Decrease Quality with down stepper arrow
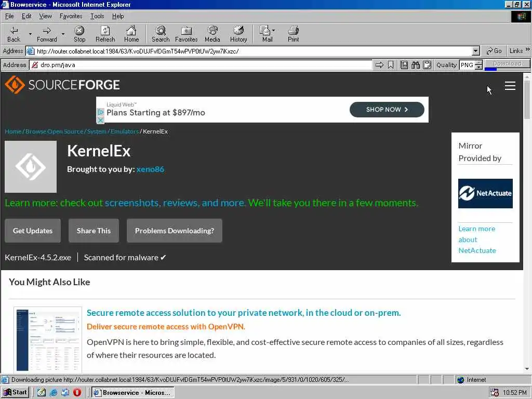532x399 pixels. coord(478,67)
